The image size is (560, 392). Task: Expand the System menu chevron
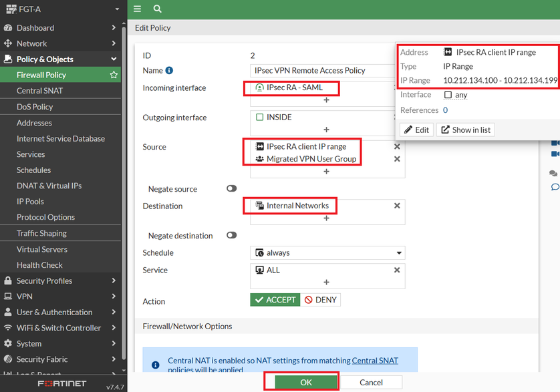114,343
